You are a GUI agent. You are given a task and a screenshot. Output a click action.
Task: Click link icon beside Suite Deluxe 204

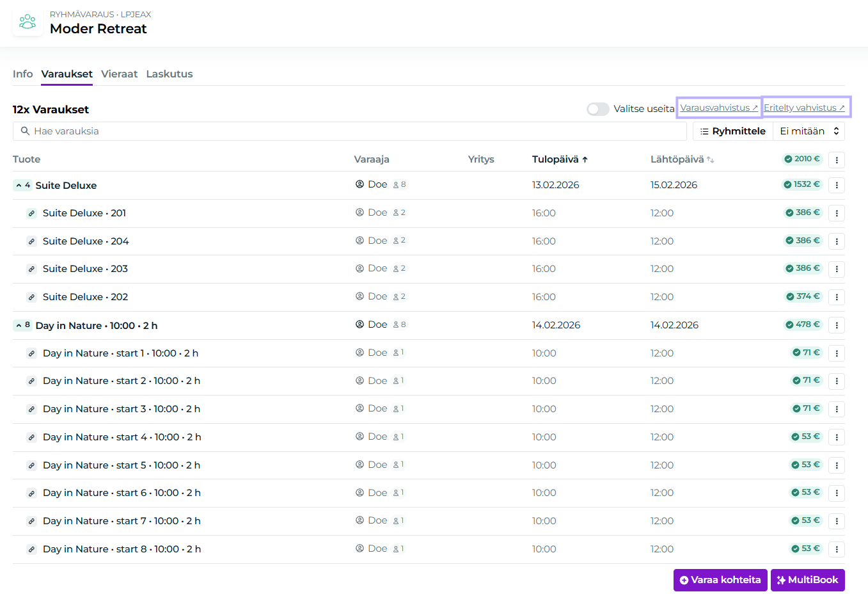pos(31,241)
